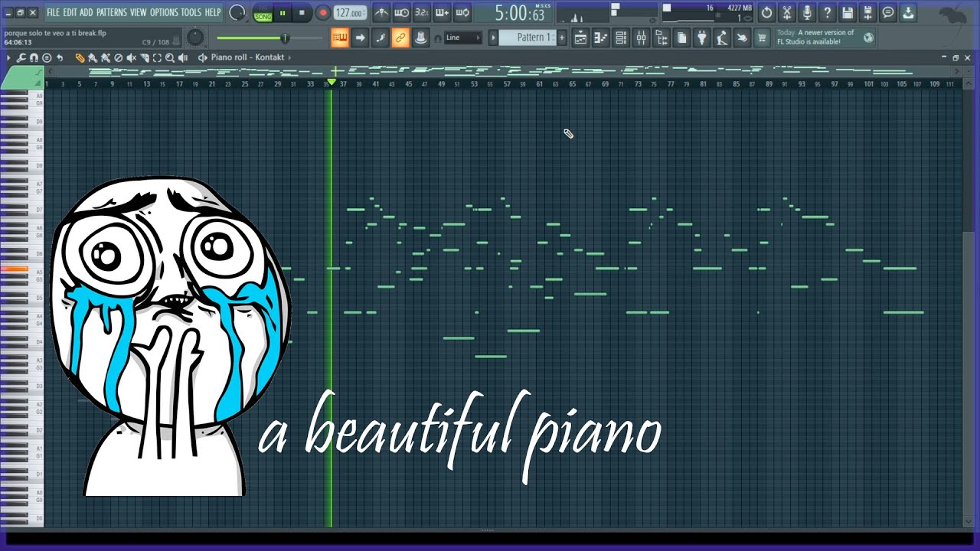The width and height of the screenshot is (980, 551).
Task: Open the browser view icon
Action: tap(661, 37)
